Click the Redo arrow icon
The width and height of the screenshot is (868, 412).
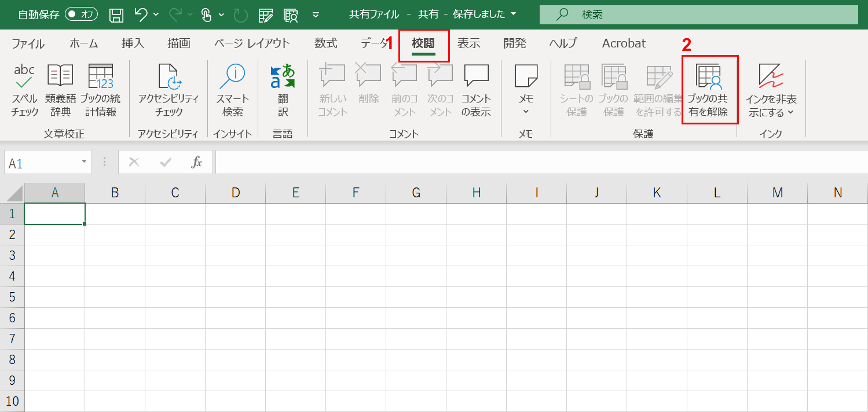click(x=176, y=14)
